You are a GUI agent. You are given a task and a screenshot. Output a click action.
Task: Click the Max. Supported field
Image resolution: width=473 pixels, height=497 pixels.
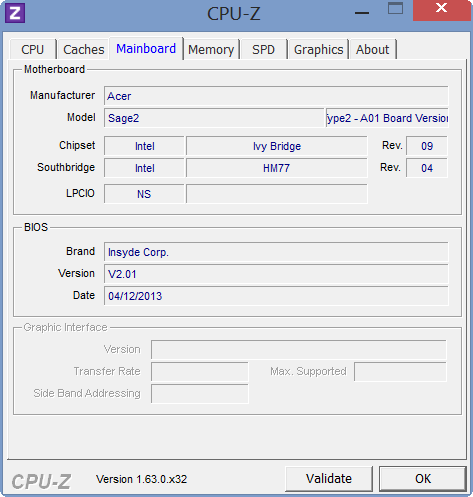(x=400, y=372)
